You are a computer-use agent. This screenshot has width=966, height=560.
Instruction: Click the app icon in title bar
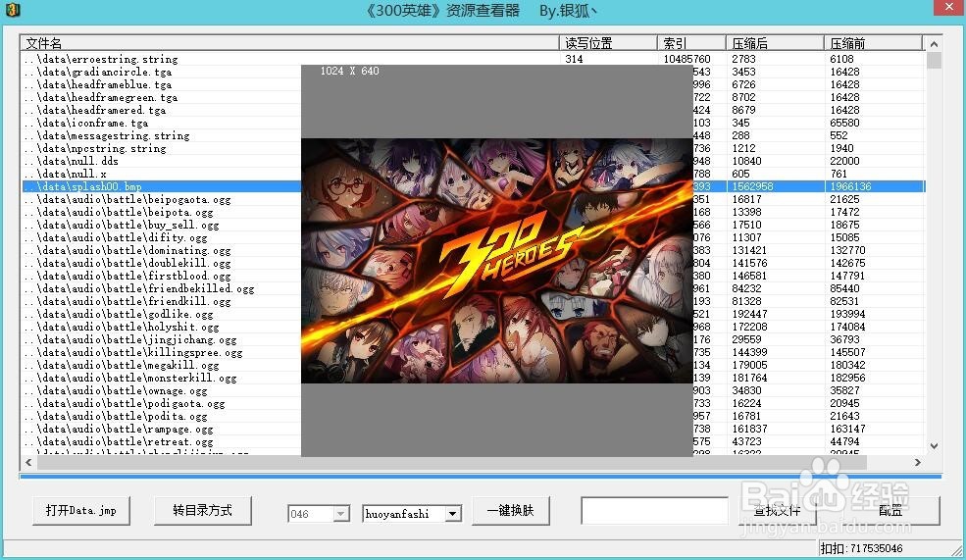(x=13, y=10)
